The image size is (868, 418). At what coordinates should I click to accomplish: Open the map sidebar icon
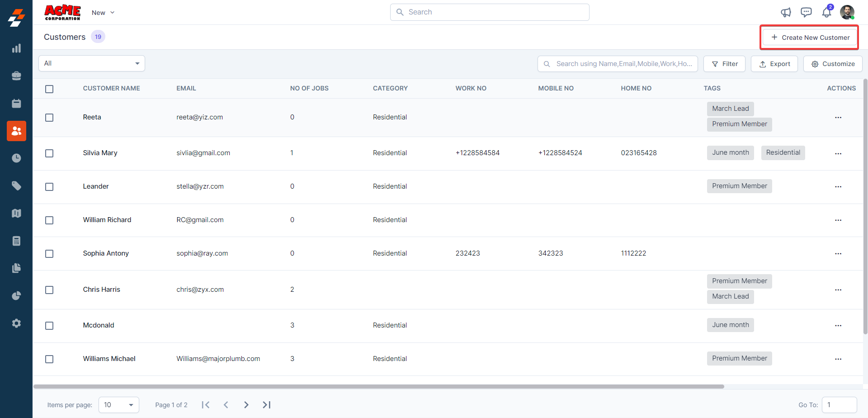16,214
